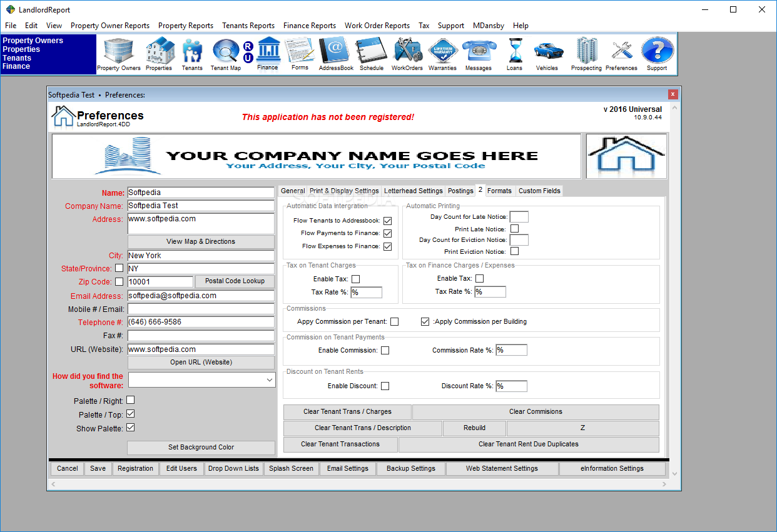Click Open URL (Website) button

[201, 363]
